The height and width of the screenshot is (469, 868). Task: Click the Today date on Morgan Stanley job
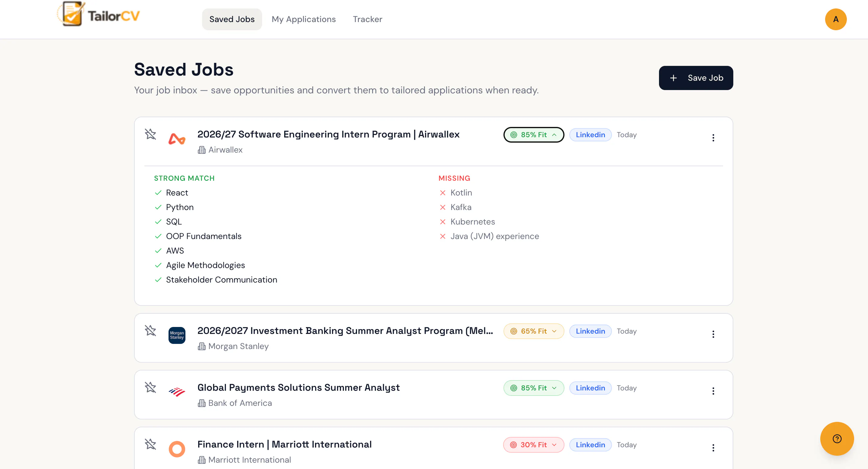(626, 331)
